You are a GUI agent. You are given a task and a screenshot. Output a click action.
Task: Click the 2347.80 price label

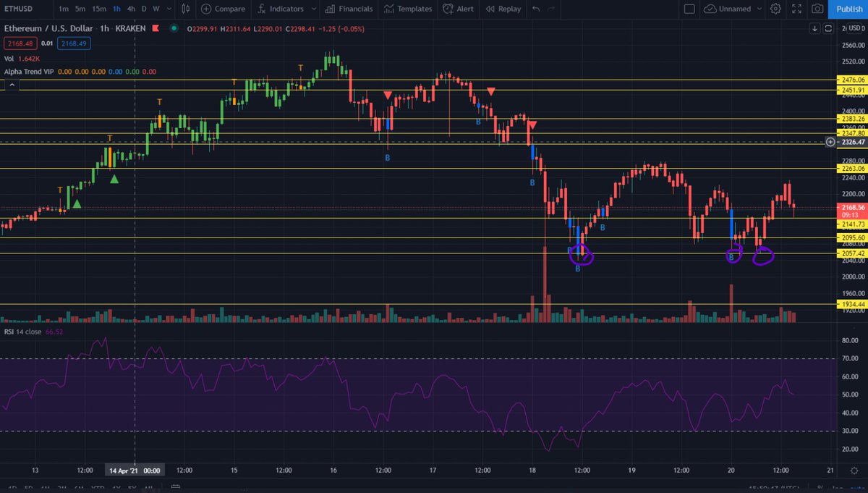(853, 133)
